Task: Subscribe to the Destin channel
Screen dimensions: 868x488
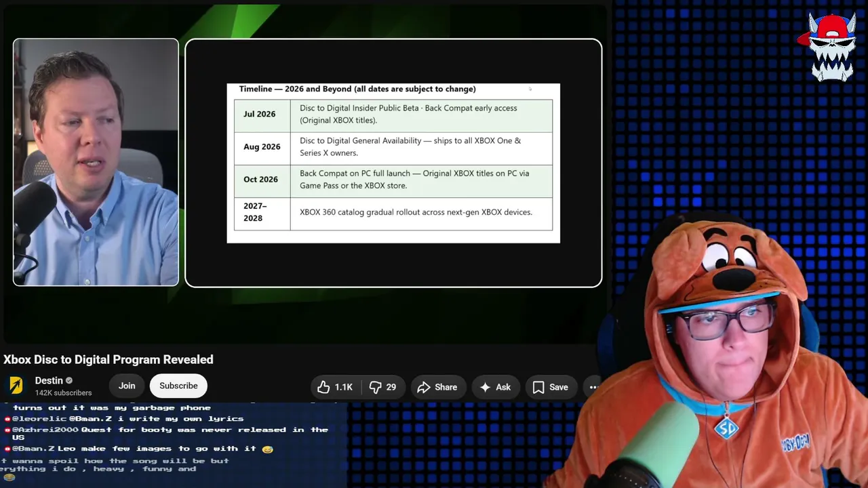Action: (x=178, y=386)
